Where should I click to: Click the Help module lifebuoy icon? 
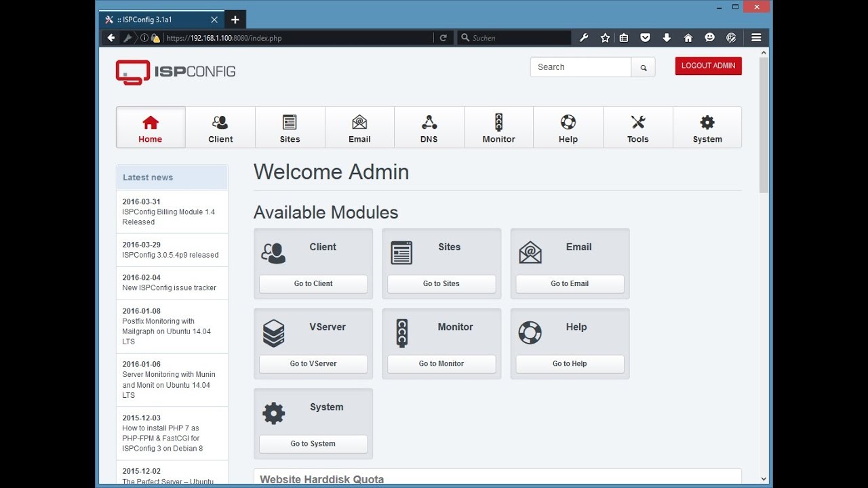pos(530,333)
